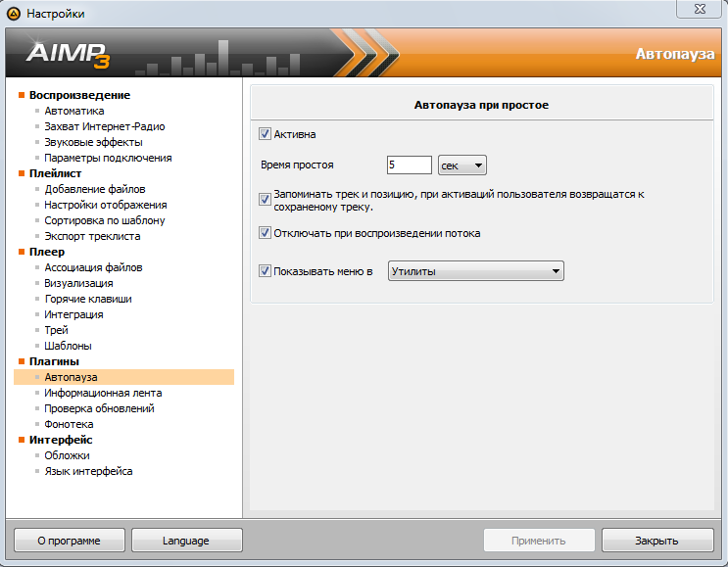Open Звуковые эффекты settings
This screenshot has width=728, height=567.
(x=93, y=142)
